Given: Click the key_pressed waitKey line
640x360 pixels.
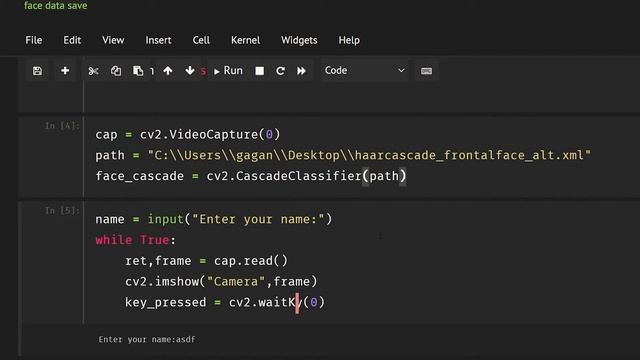Looking at the screenshot, I should pyautogui.click(x=225, y=302).
